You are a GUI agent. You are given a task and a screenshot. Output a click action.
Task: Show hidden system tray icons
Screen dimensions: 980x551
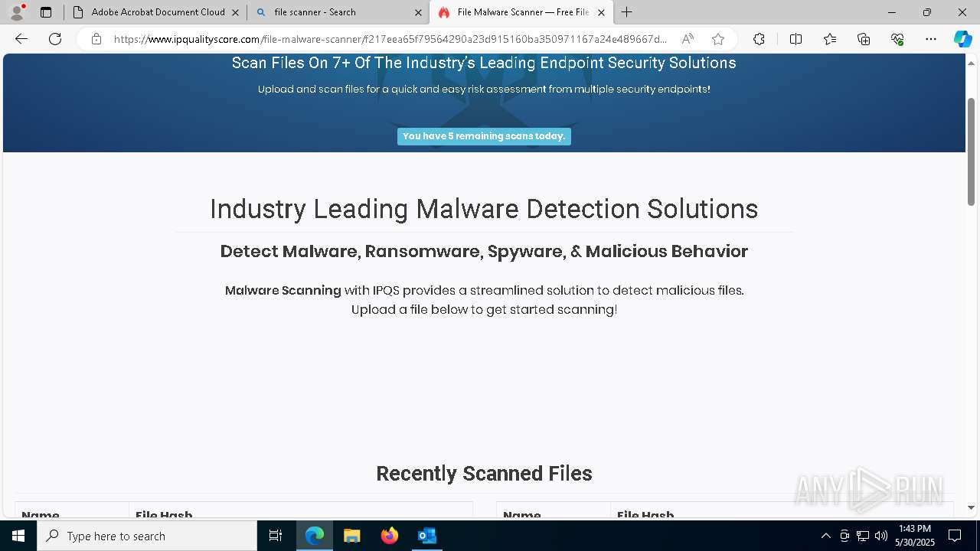[x=825, y=536]
